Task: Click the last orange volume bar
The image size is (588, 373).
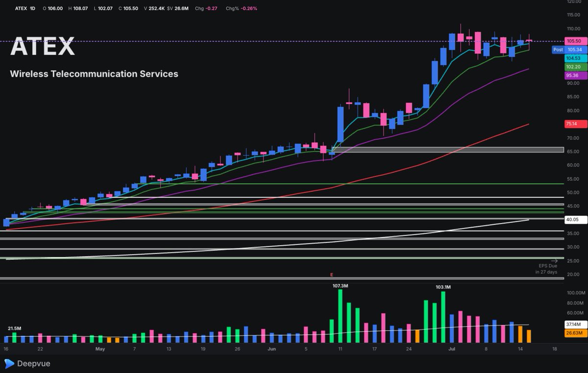Action: [529, 336]
